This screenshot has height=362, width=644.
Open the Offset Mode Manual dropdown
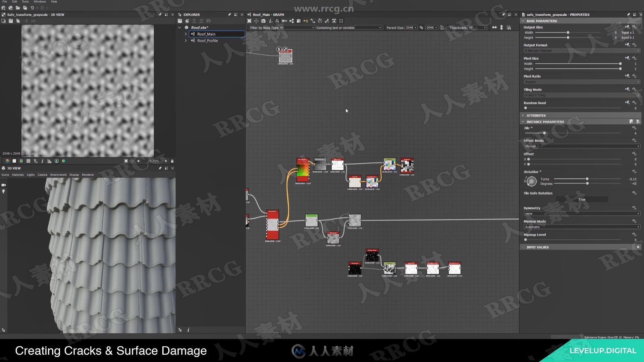pos(582,146)
